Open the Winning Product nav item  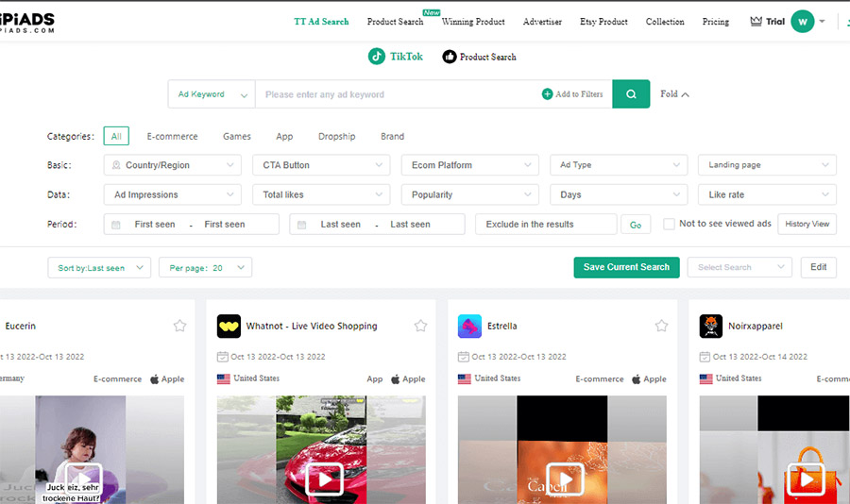pos(473,22)
